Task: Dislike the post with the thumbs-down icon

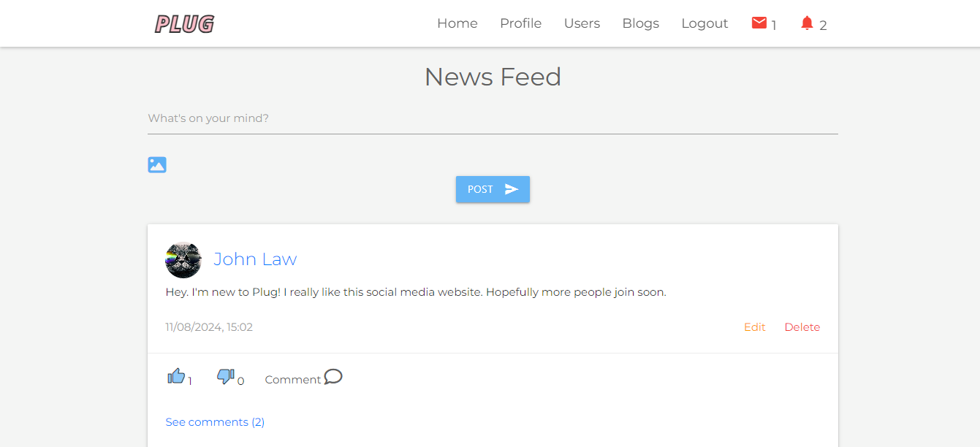Action: click(225, 376)
